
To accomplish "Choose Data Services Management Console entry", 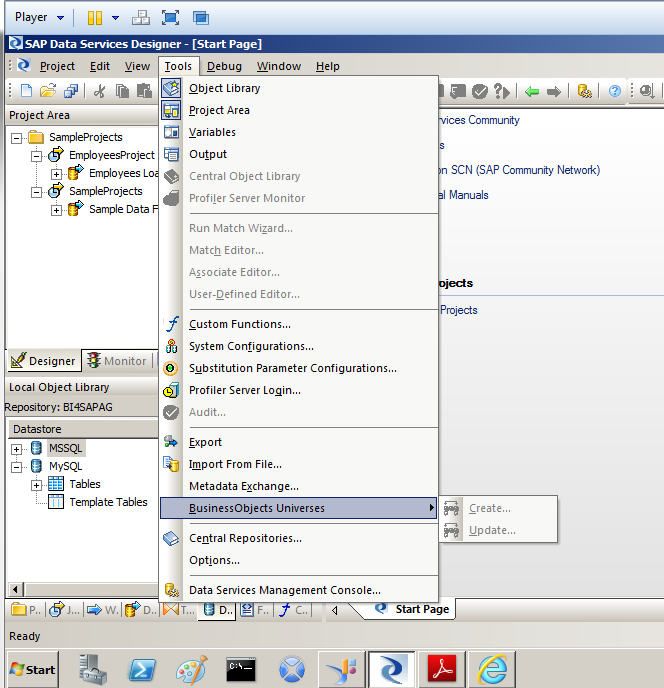I will coord(299,590).
